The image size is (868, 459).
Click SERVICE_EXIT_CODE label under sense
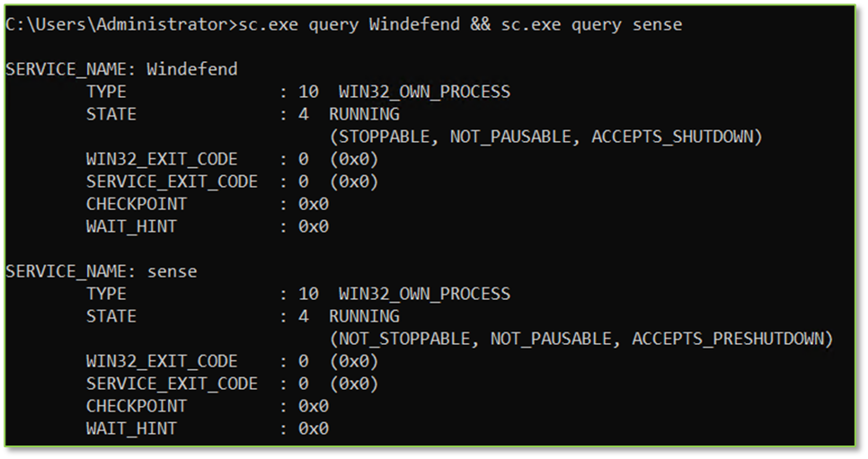(x=172, y=384)
